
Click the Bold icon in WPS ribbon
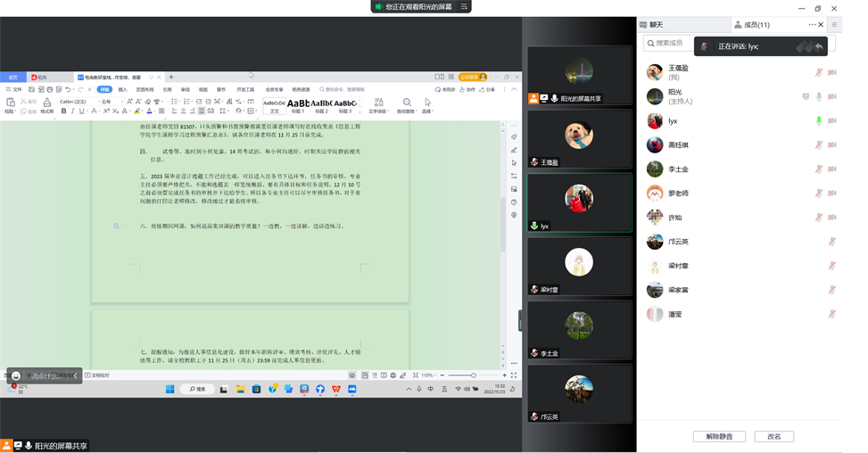[x=63, y=111]
